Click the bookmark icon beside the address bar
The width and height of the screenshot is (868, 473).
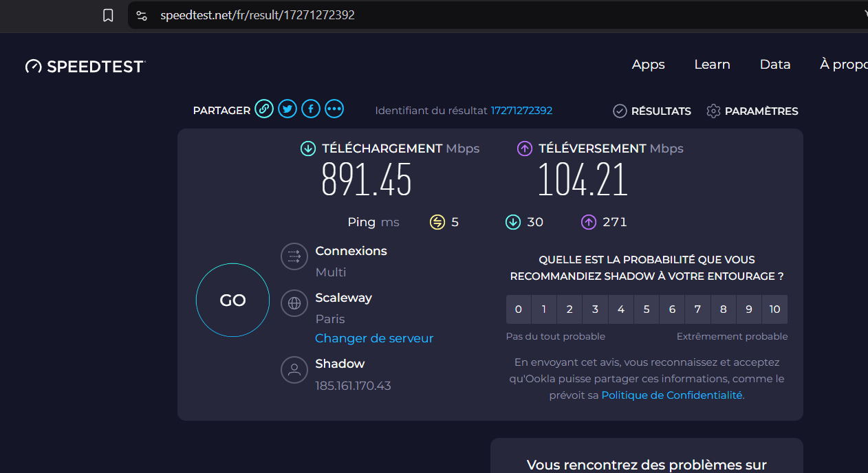108,15
